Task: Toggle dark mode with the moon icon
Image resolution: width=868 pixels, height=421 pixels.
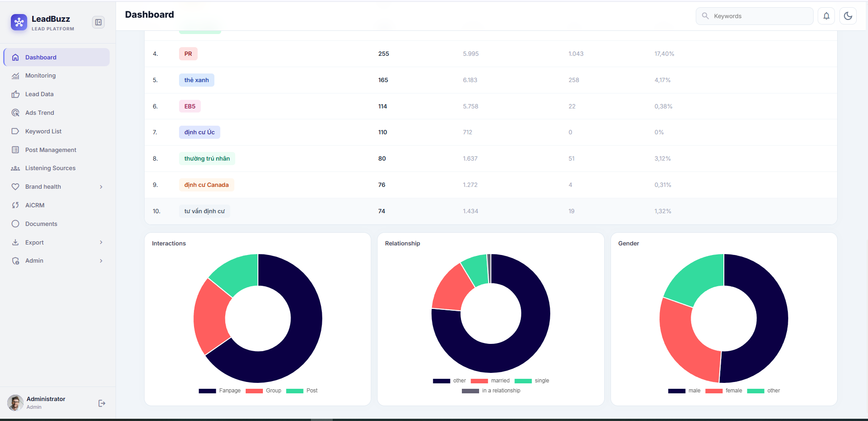Action: click(x=848, y=16)
